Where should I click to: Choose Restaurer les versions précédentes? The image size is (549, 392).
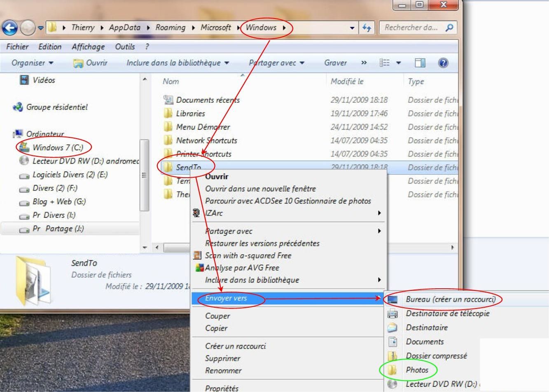262,243
